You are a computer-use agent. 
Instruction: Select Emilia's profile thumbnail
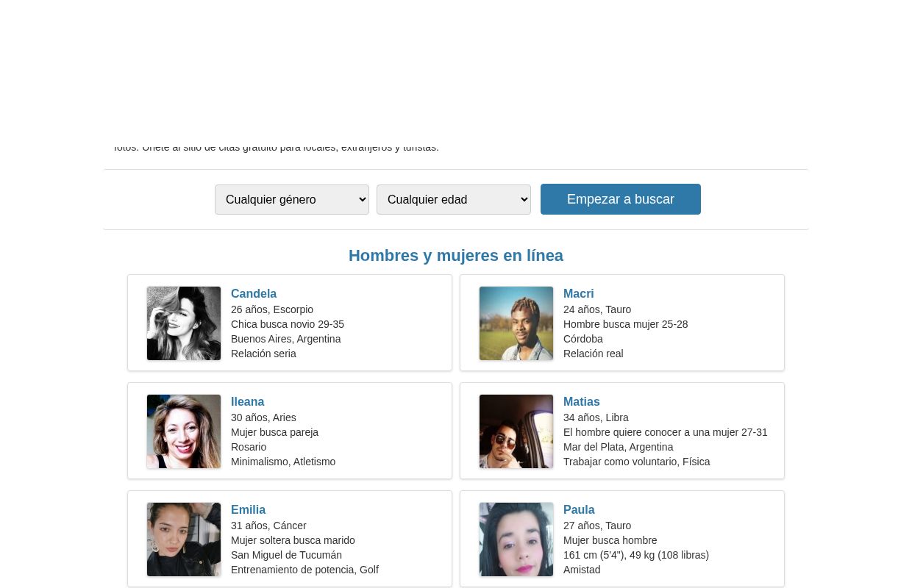pos(184,539)
